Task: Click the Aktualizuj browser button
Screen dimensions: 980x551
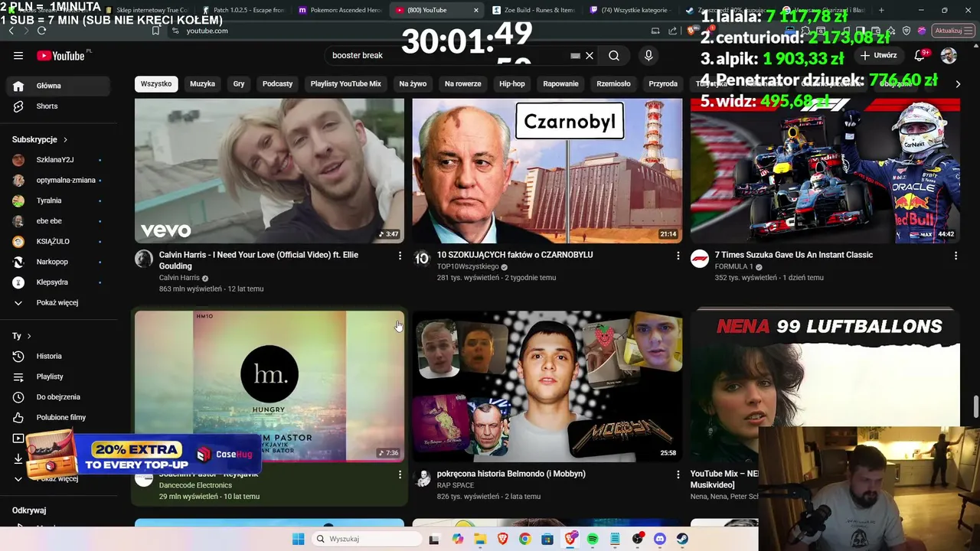Action: point(953,31)
